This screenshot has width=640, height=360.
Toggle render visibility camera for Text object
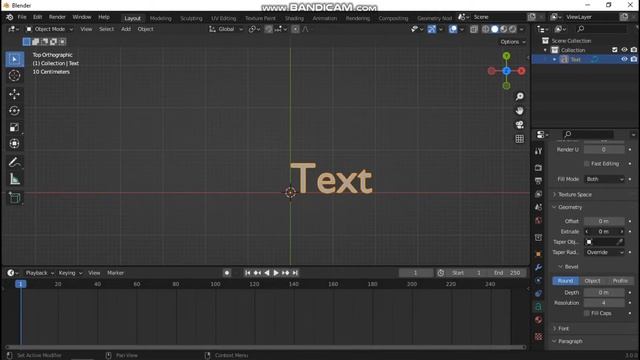point(633,59)
